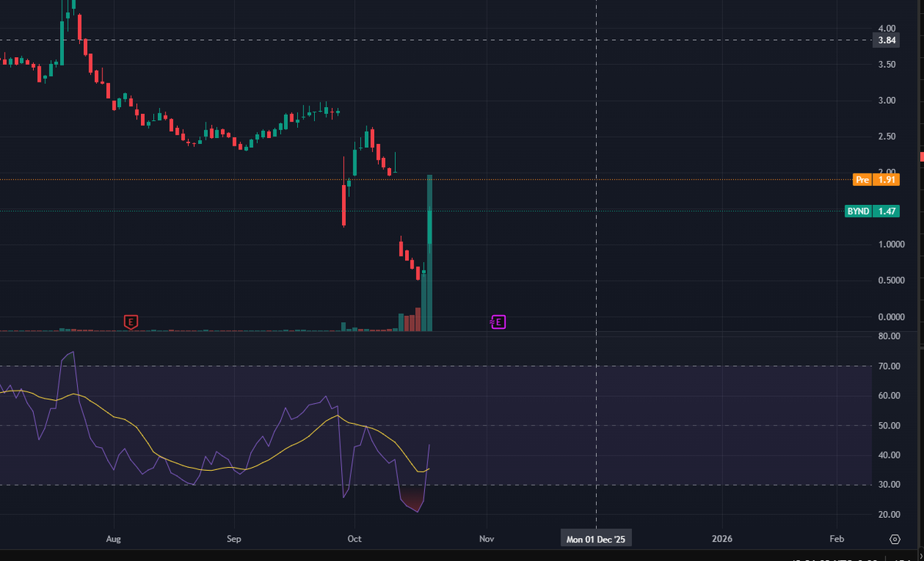Screen dimensions: 924x561
Task: Select the BYND 1.47 price label
Action: (872, 210)
